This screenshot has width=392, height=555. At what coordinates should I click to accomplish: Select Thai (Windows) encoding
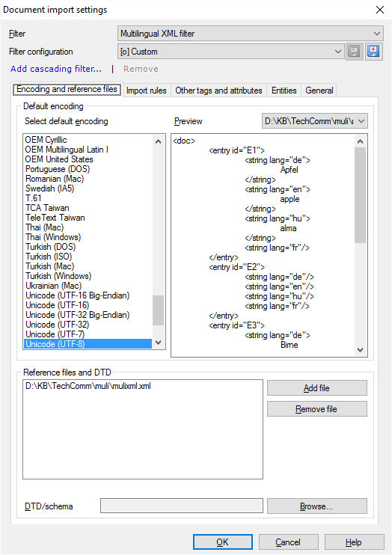pyautogui.click(x=88, y=237)
